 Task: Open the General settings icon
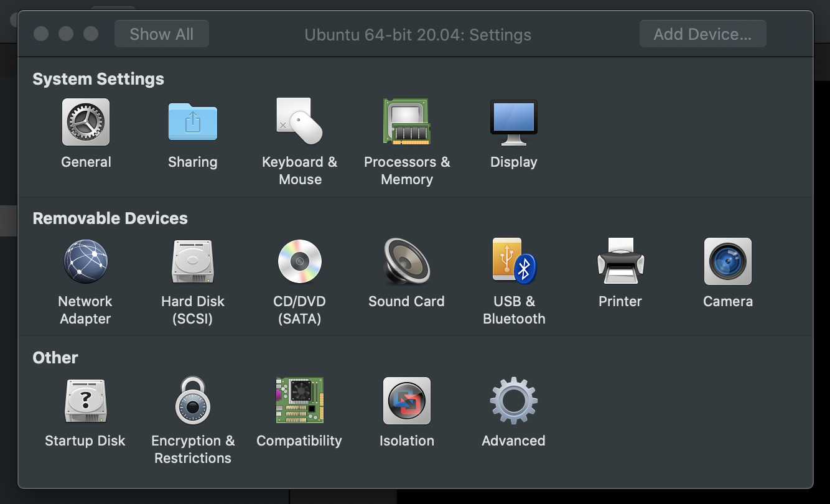[86, 122]
